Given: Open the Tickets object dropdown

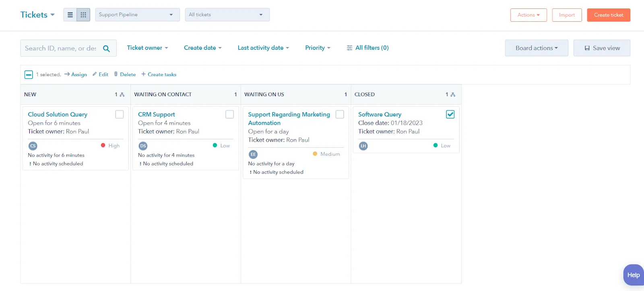Looking at the screenshot, I should click(x=37, y=15).
